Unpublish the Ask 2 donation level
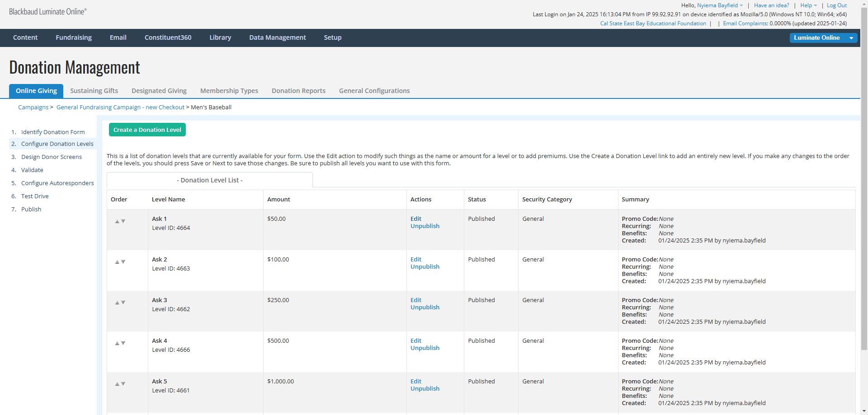 [x=425, y=266]
